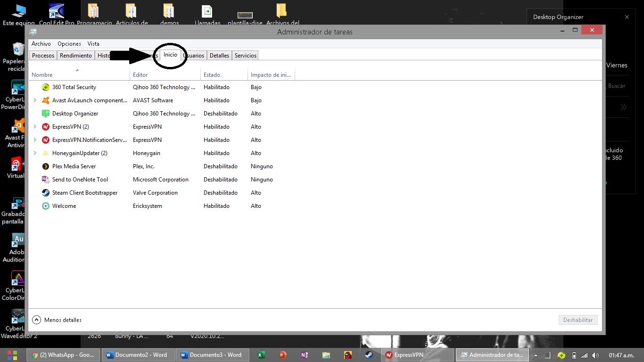Image resolution: width=644 pixels, height=362 pixels.
Task: Select the Desktop Organizer startup icon
Action: (x=45, y=113)
